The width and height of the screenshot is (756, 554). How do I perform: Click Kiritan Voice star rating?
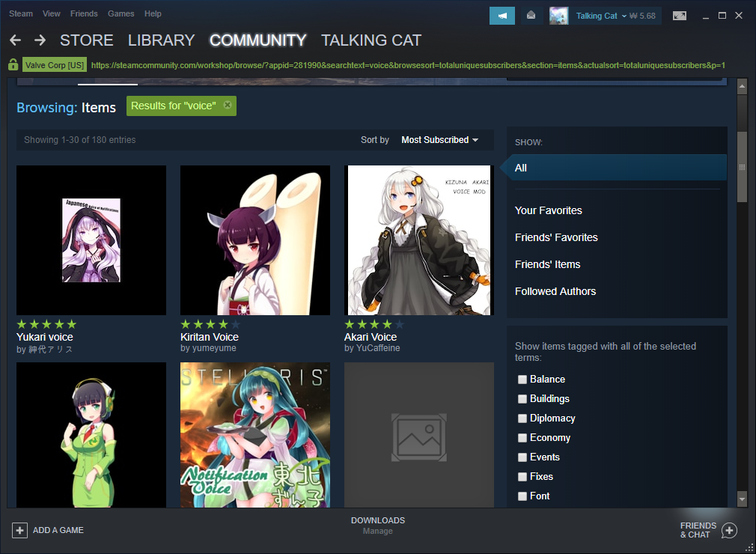(210, 324)
